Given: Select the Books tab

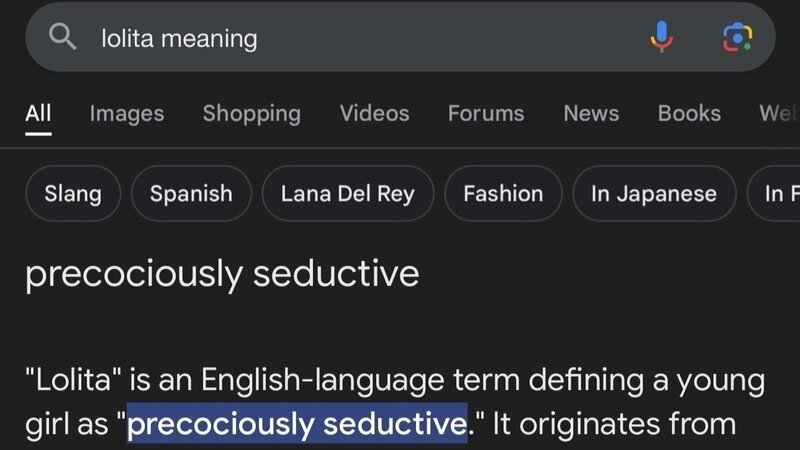Looking at the screenshot, I should (689, 113).
